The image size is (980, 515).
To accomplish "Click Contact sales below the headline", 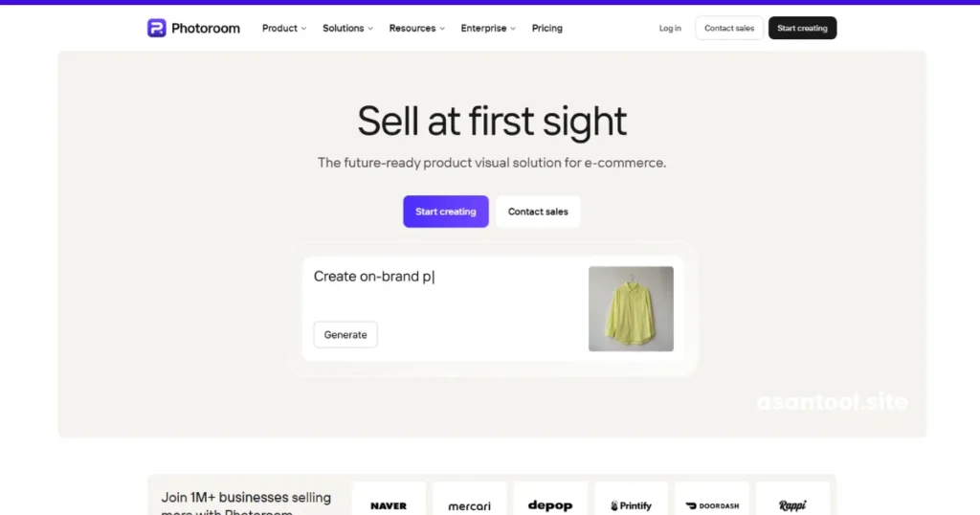I will [x=538, y=212].
